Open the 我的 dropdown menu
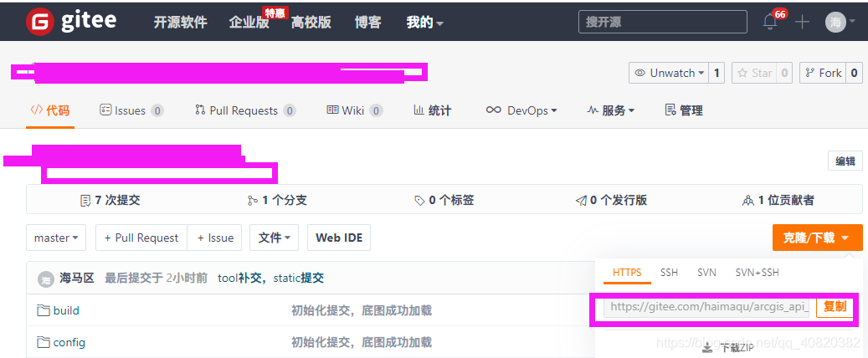The width and height of the screenshot is (868, 358). (424, 23)
